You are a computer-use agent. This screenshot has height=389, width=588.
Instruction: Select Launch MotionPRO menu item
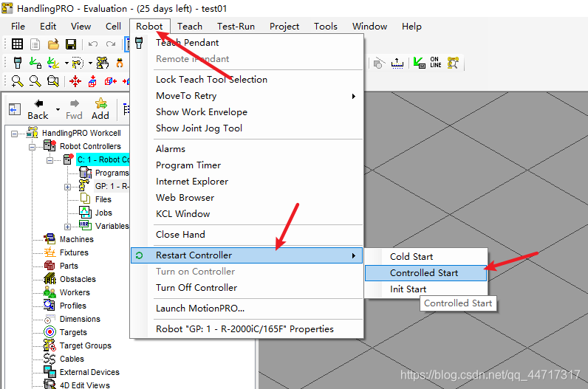pyautogui.click(x=247, y=308)
